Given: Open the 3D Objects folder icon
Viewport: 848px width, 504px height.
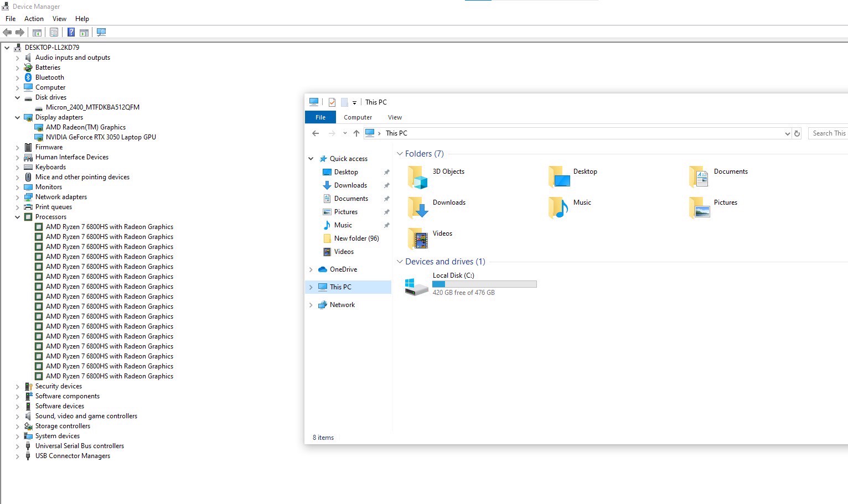Looking at the screenshot, I should click(418, 177).
